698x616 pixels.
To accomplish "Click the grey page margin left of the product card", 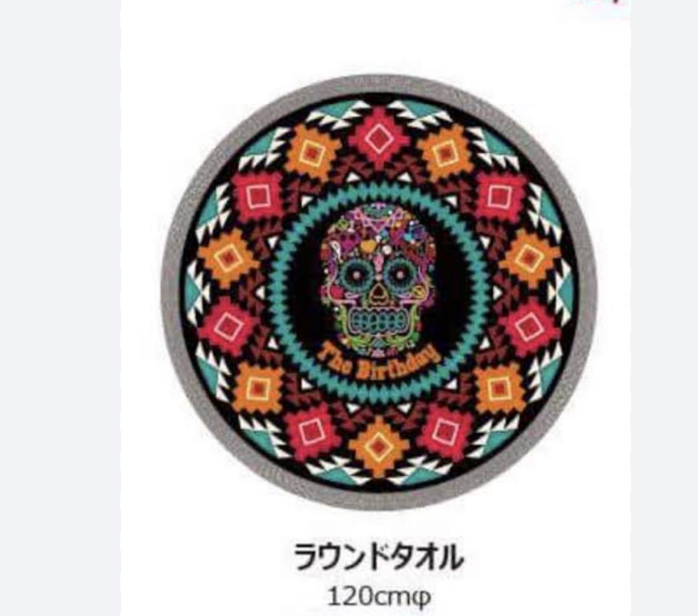I will [x=59, y=308].
